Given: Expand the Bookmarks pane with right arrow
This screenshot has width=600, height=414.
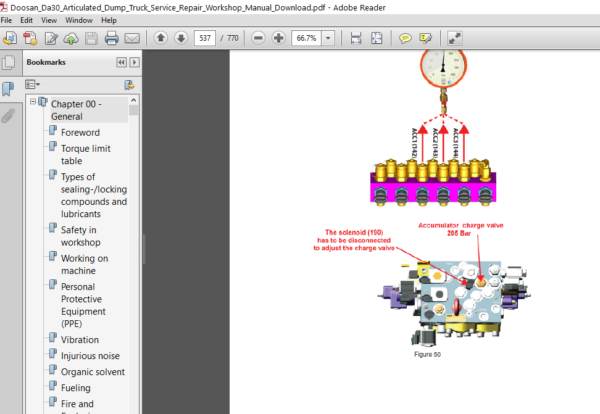Looking at the screenshot, I should coord(134,62).
